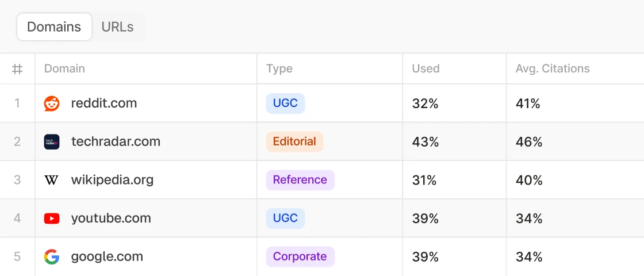The height and width of the screenshot is (276, 644).
Task: Switch to the URLs tab
Action: 117,27
